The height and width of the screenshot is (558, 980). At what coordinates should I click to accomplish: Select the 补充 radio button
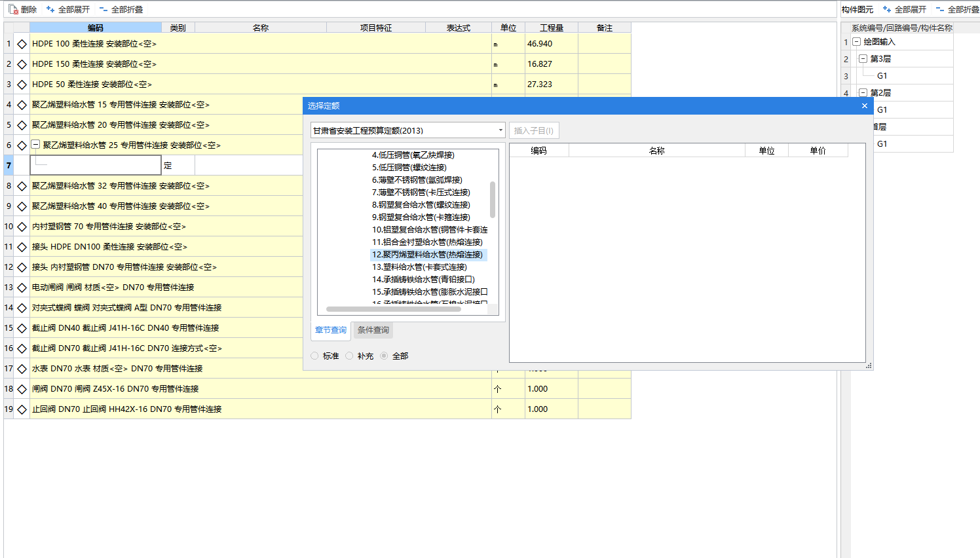coord(349,356)
